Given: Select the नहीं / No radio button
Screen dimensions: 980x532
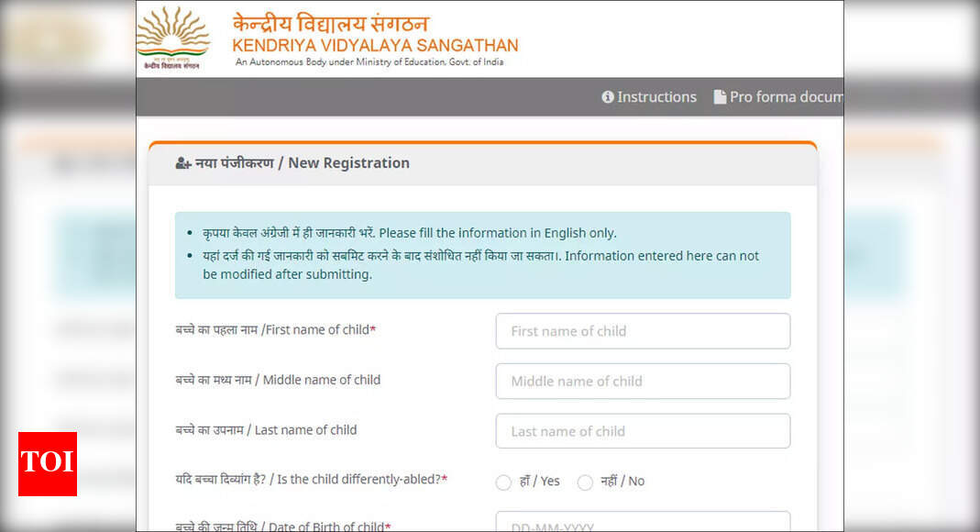Looking at the screenshot, I should [585, 482].
